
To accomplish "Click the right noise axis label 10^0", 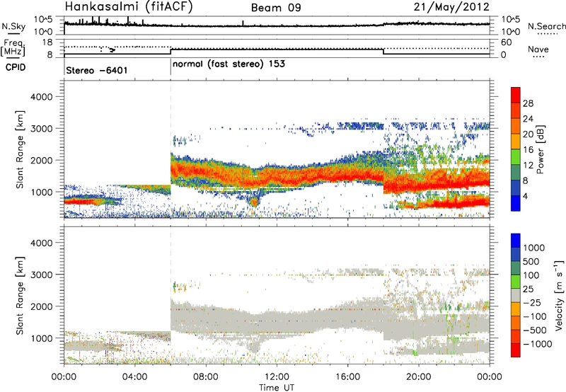I will (510, 32).
